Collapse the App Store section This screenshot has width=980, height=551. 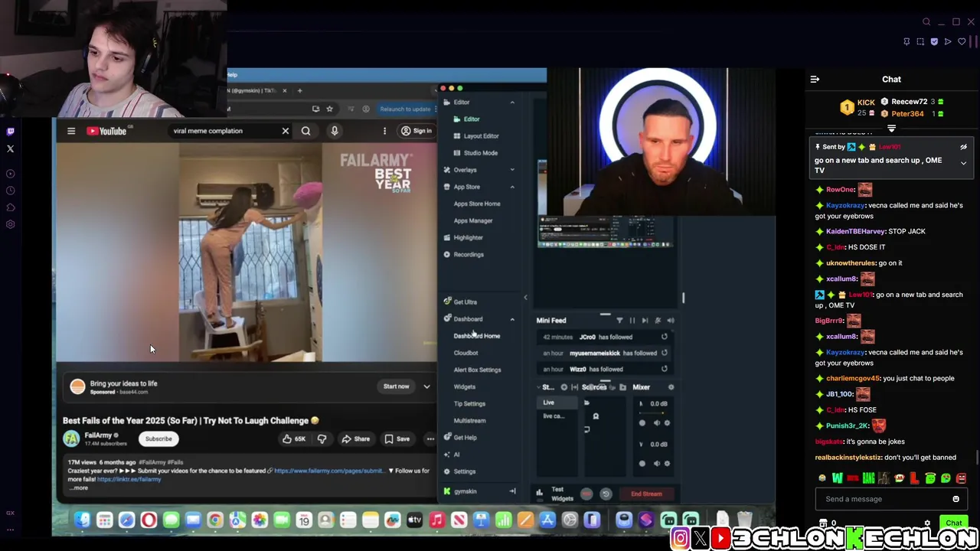click(512, 187)
